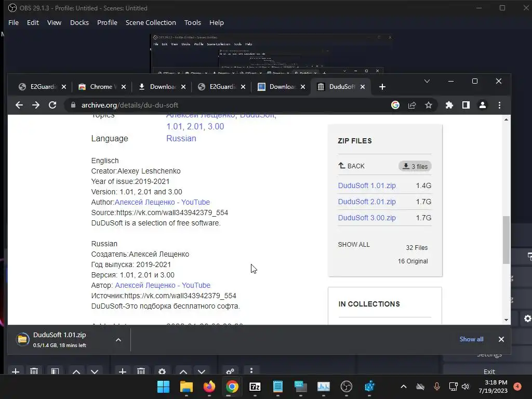
Task: Download DuduSoft 3.00.zip
Action: tap(367, 218)
